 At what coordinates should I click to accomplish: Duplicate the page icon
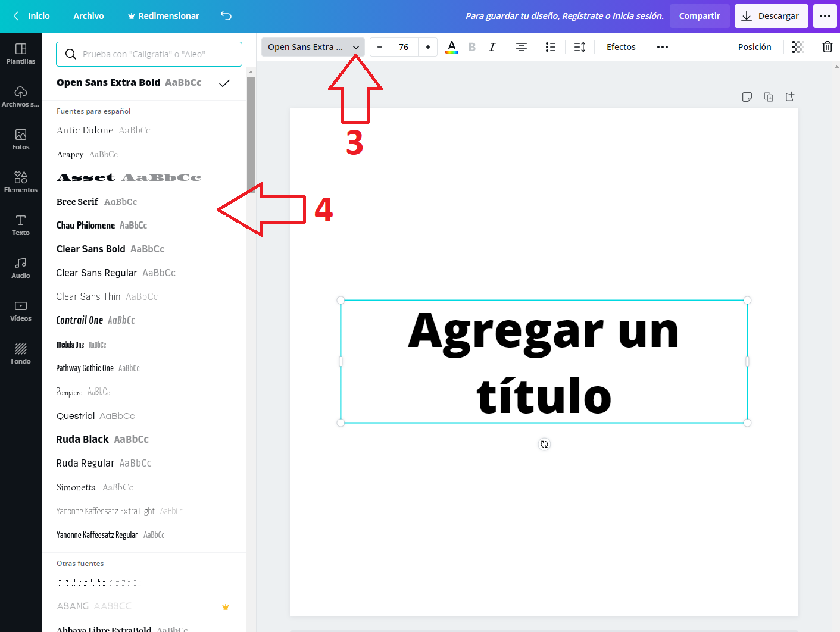pos(769,97)
